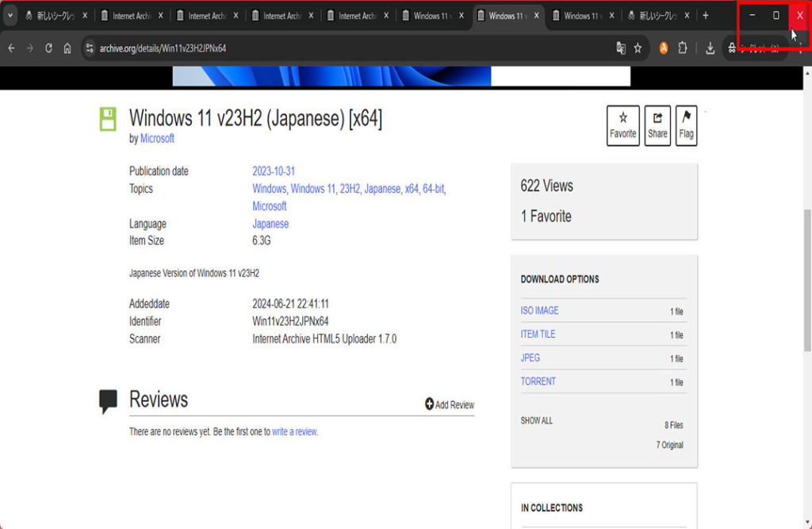
Task: Open the Share options
Action: coord(657,126)
